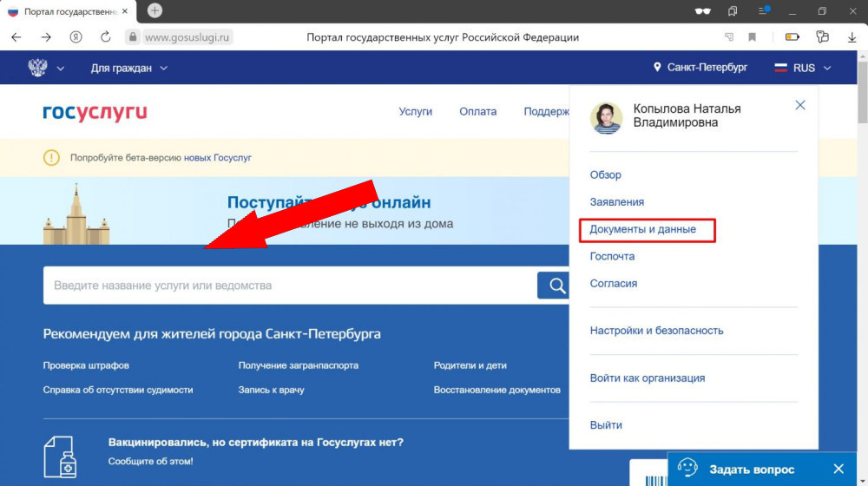This screenshot has width=868, height=486.
Task: Click the search field for services
Action: click(290, 285)
